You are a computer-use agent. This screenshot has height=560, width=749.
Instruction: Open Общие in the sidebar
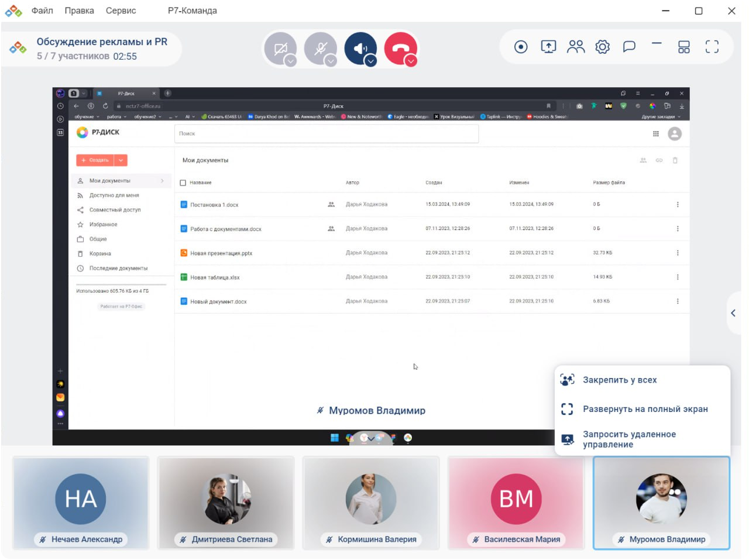click(98, 239)
